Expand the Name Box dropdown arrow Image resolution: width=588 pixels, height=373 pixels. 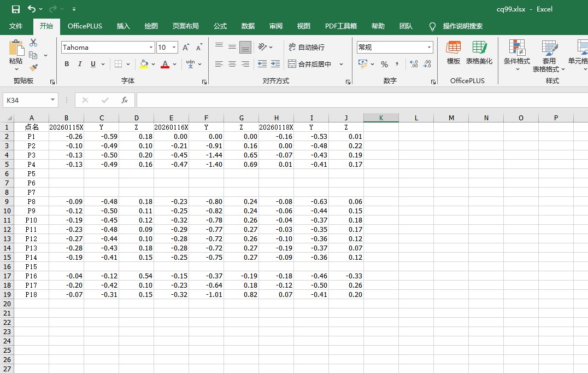53,100
